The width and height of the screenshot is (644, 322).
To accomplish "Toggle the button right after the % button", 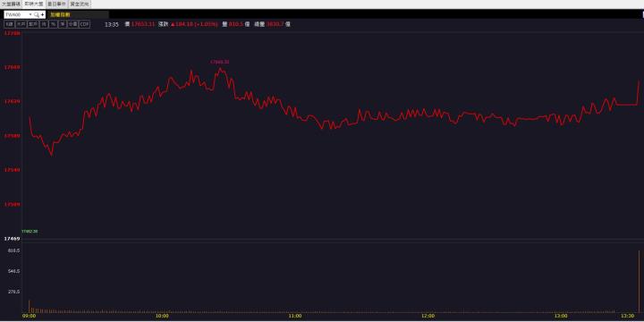I will 63,24.
